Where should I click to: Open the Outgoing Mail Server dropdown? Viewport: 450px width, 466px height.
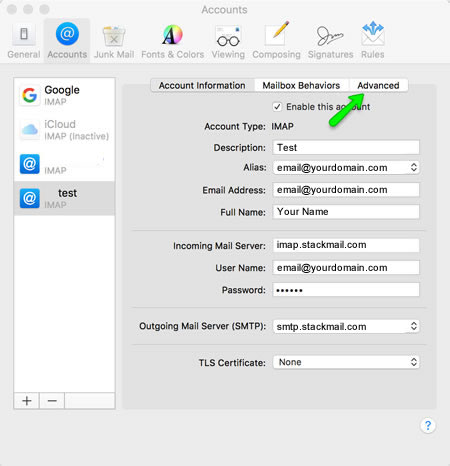click(x=346, y=326)
